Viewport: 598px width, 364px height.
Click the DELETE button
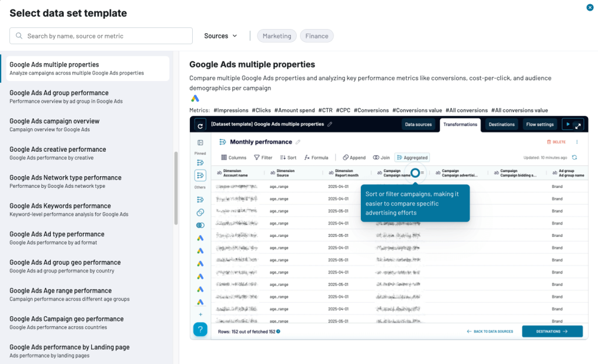(557, 142)
